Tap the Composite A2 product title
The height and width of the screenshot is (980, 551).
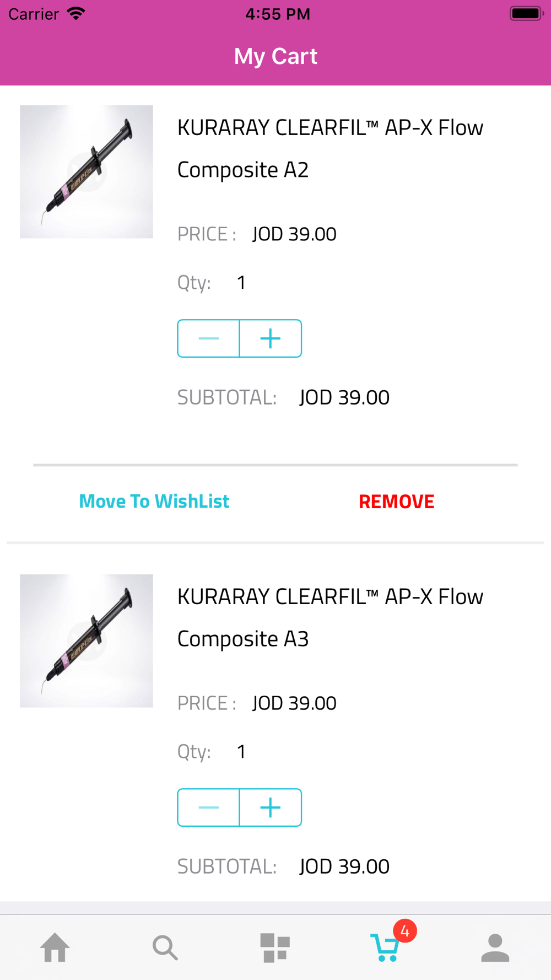(330, 148)
